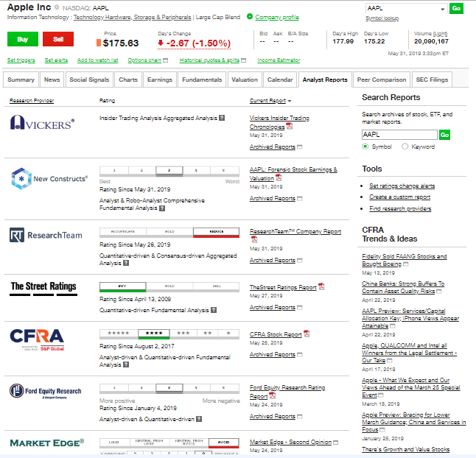Open the Options chain link

144,60
